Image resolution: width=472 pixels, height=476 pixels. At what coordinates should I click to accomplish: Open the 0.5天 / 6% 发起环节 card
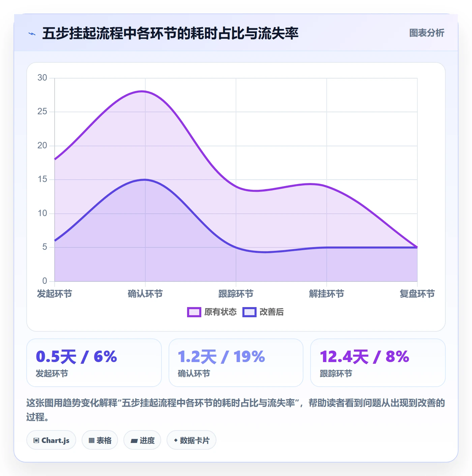coord(94,363)
